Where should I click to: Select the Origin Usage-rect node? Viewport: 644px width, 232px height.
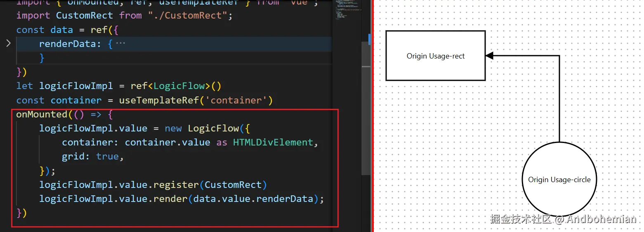tap(436, 56)
